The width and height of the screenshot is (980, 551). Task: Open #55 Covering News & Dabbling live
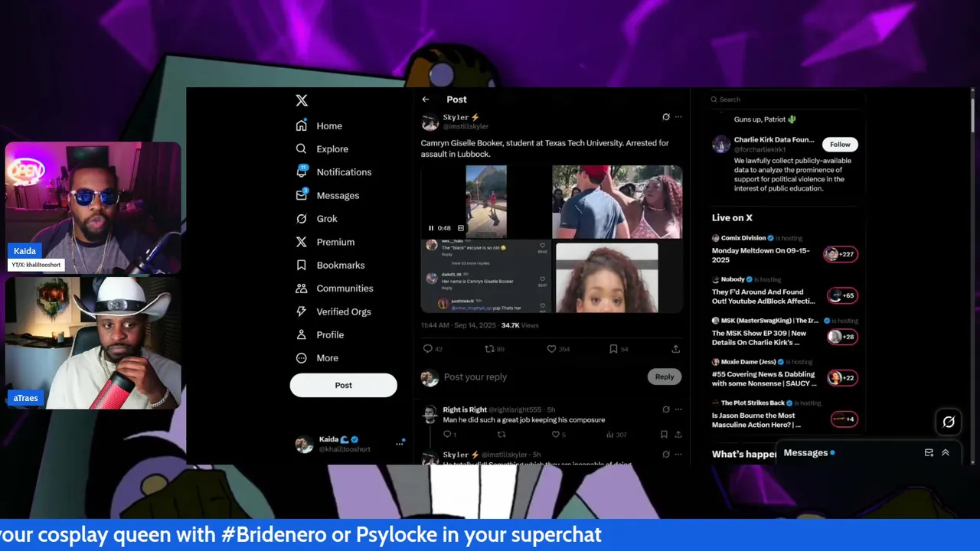764,379
